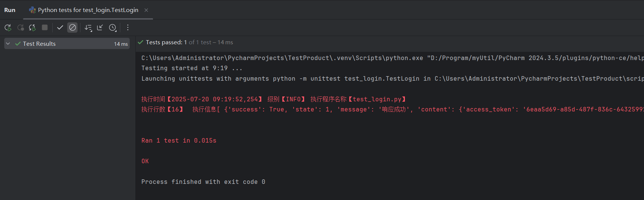Toggle Show Ignored tests filter
Screen dimensions: 644x200
pos(73,27)
